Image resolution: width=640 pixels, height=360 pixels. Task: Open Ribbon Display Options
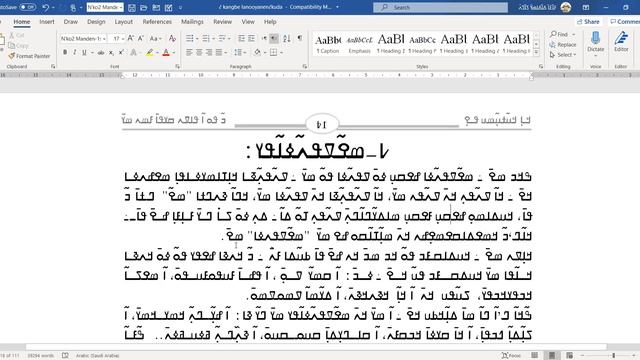[586, 7]
